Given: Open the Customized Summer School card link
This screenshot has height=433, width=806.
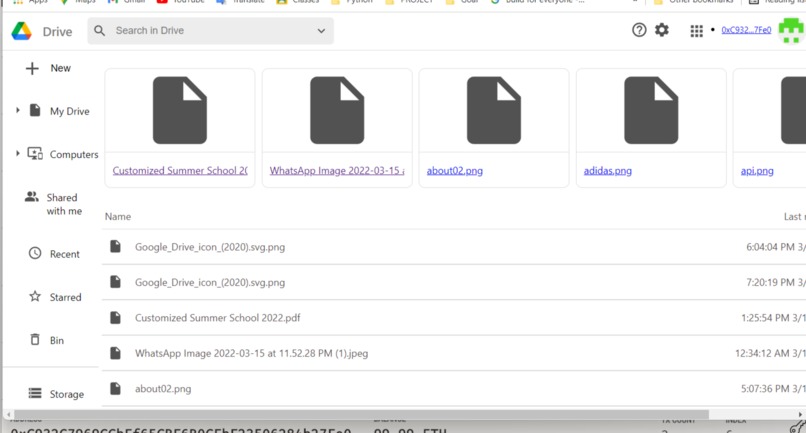Looking at the screenshot, I should click(x=180, y=170).
